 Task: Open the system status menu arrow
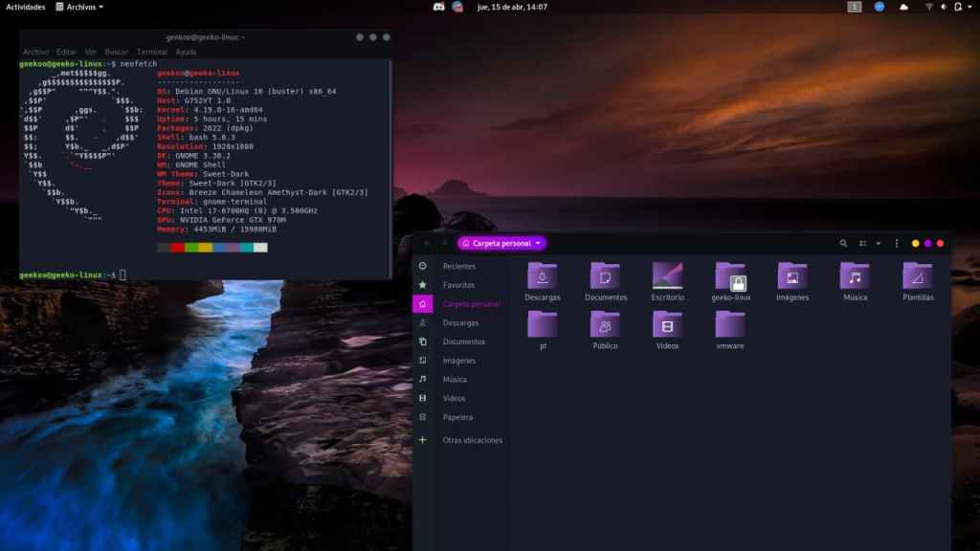(x=970, y=7)
